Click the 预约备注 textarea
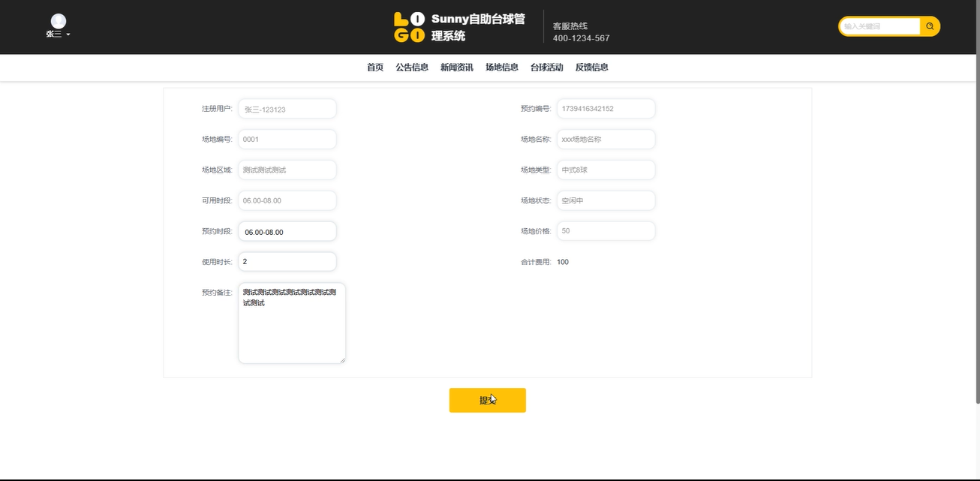 coord(292,323)
